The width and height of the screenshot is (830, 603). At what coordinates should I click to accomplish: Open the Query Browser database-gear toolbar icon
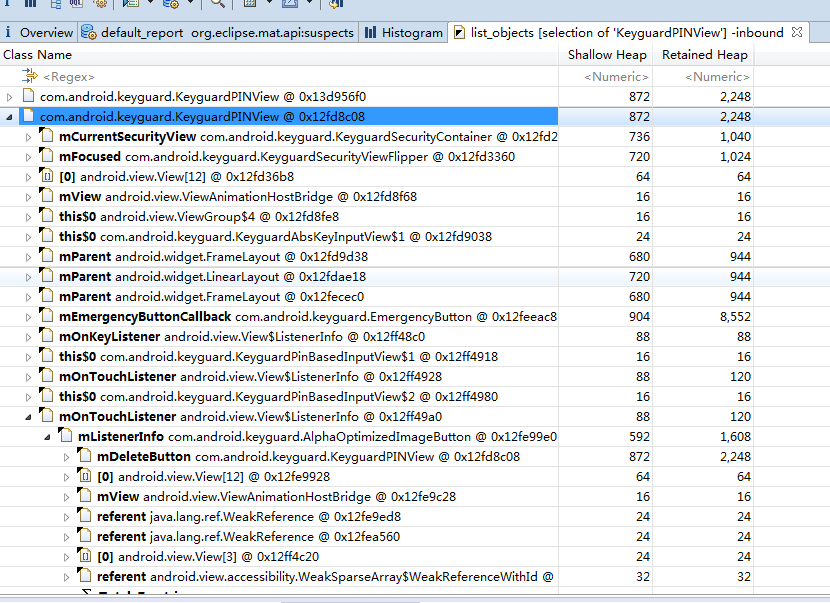coord(170,4)
